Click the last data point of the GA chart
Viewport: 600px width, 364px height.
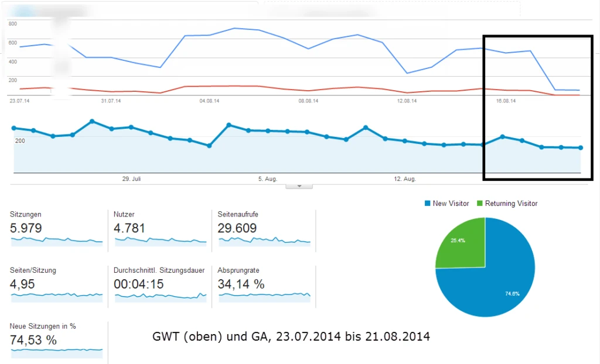coord(581,147)
